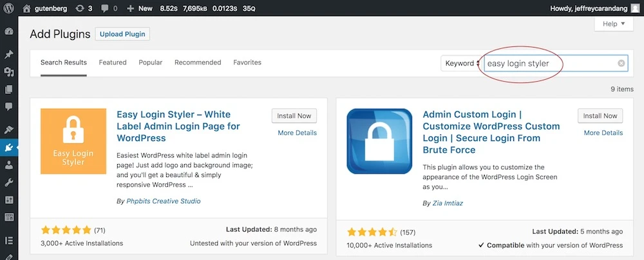
Task: Click the 9 items count text
Action: click(622, 89)
